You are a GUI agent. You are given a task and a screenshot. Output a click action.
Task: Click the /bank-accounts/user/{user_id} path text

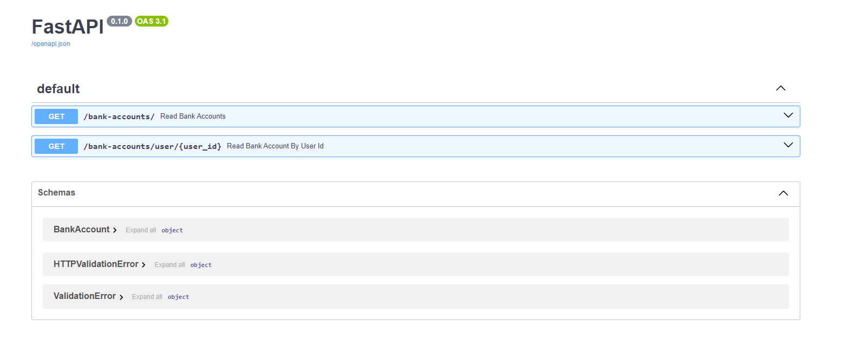coord(152,146)
